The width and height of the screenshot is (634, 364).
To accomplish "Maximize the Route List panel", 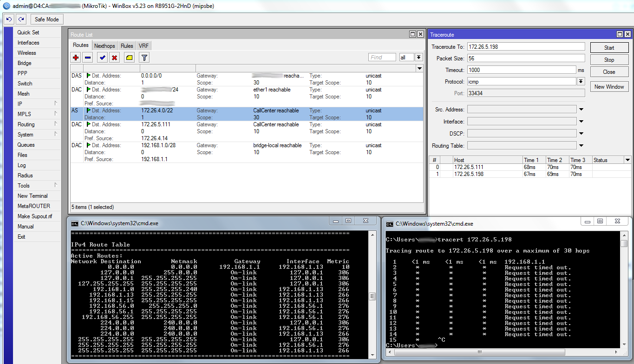I will tap(412, 34).
